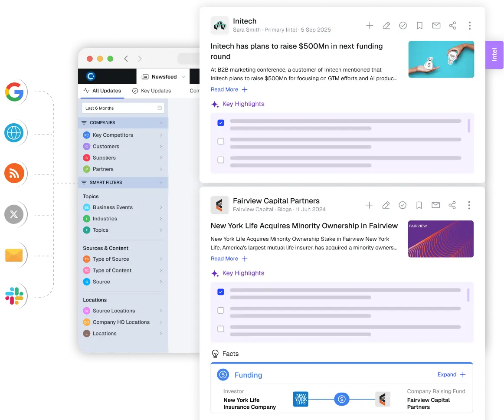The image size is (504, 420).
Task: Click Last 6 Months date field
Action: [x=123, y=108]
